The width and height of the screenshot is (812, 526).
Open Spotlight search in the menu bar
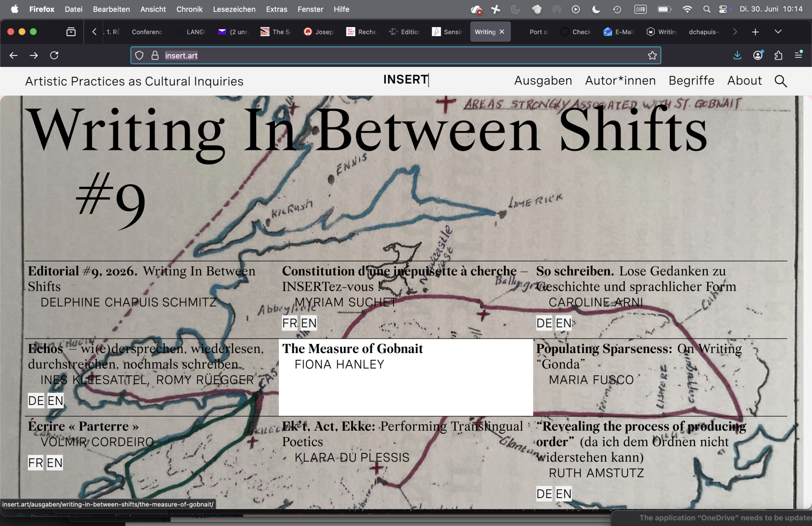(707, 9)
